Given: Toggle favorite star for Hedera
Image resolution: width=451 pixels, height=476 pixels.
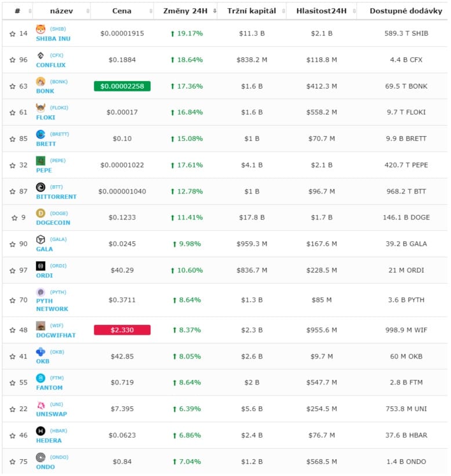Looking at the screenshot, I should tap(12, 435).
